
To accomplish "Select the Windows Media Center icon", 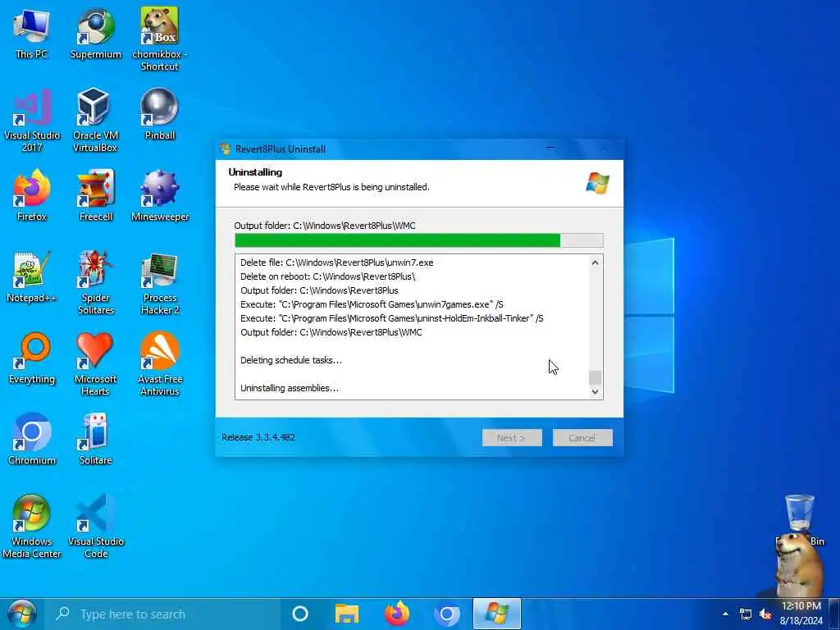I will point(32,527).
